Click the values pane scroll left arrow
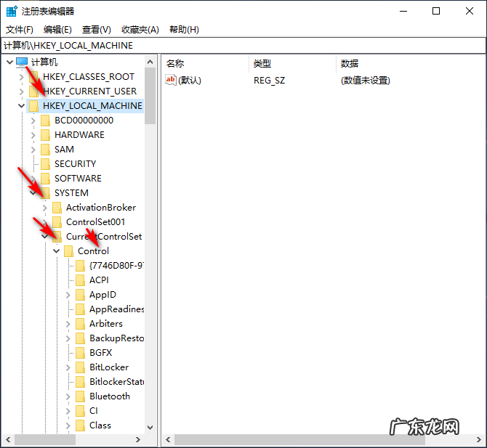This screenshot has height=448, width=487. (x=168, y=439)
